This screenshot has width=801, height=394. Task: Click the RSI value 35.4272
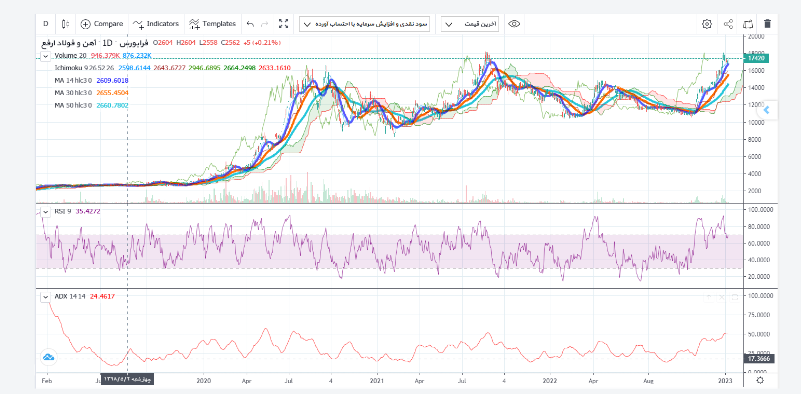click(88, 211)
